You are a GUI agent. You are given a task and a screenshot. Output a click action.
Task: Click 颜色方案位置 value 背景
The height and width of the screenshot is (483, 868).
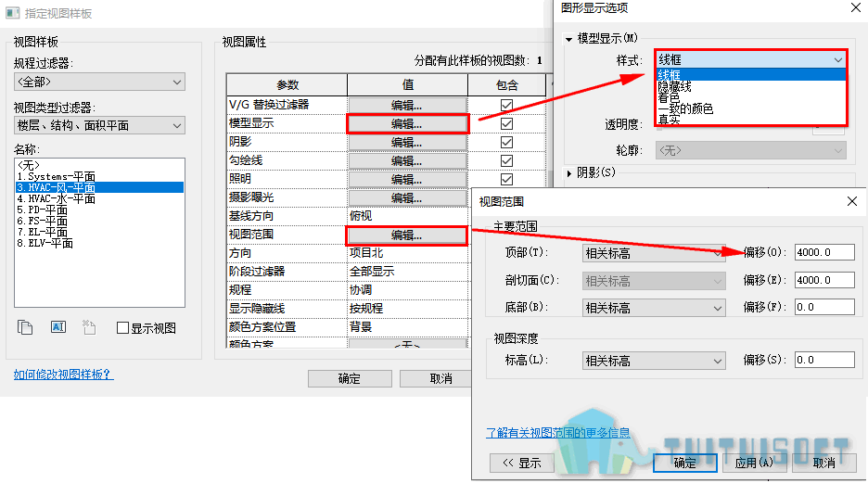[361, 327]
